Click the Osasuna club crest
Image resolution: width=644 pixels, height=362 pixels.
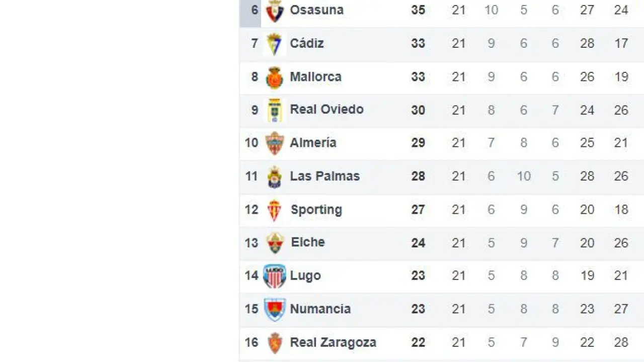(275, 11)
